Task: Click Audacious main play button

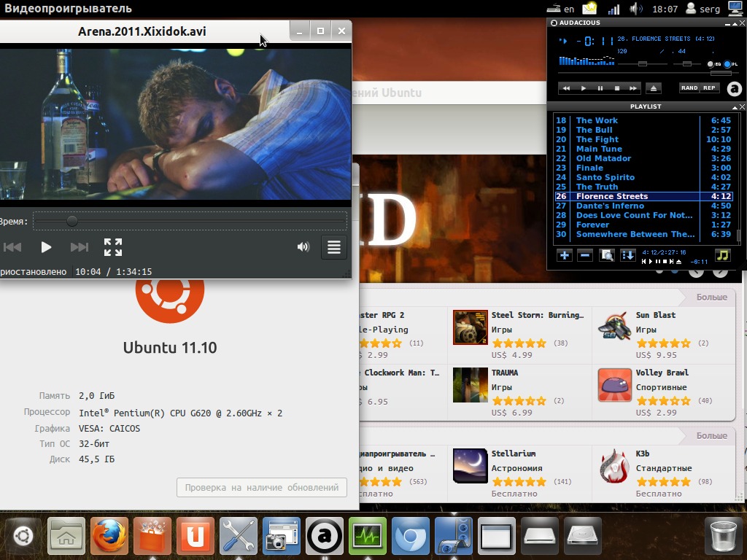Action: click(x=583, y=88)
